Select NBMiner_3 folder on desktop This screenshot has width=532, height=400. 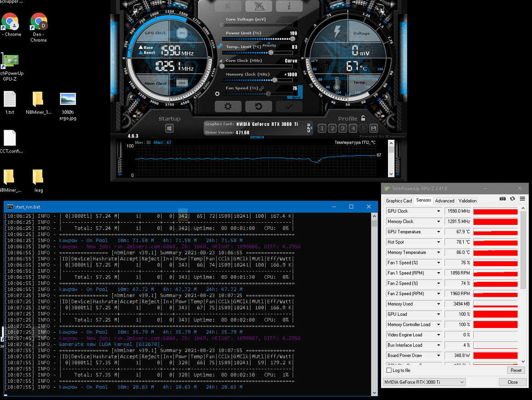coord(39,103)
